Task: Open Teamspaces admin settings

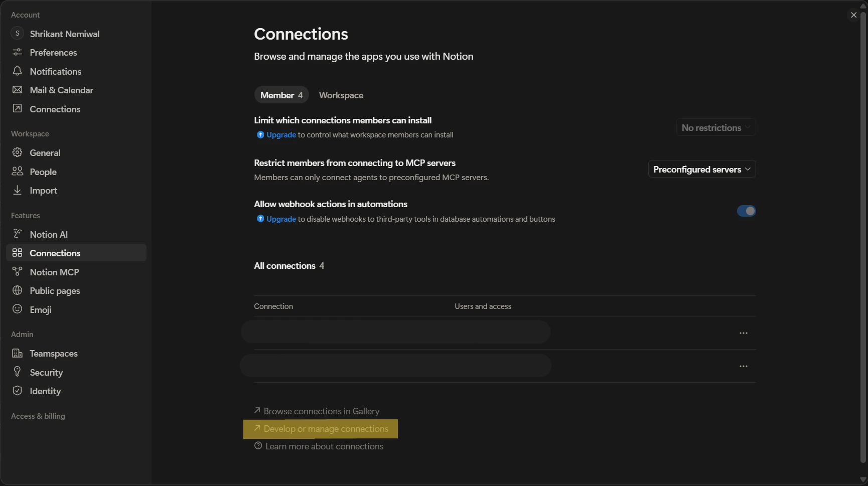Action: (x=76, y=353)
